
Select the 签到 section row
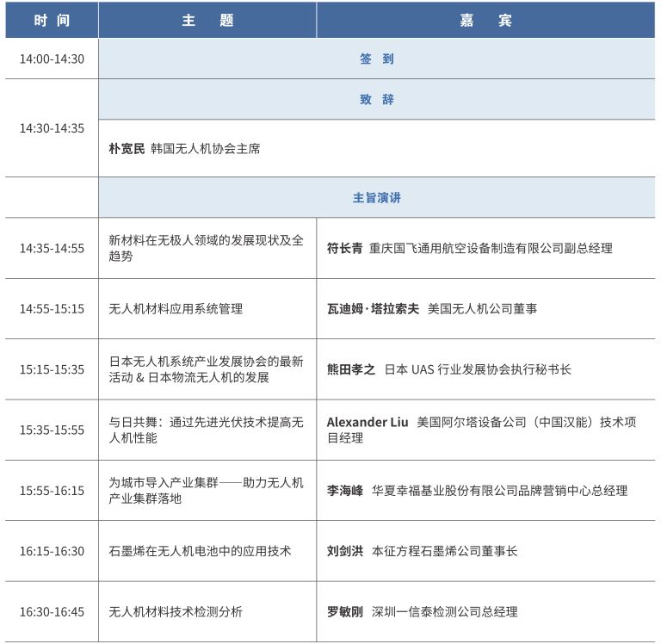click(x=376, y=59)
